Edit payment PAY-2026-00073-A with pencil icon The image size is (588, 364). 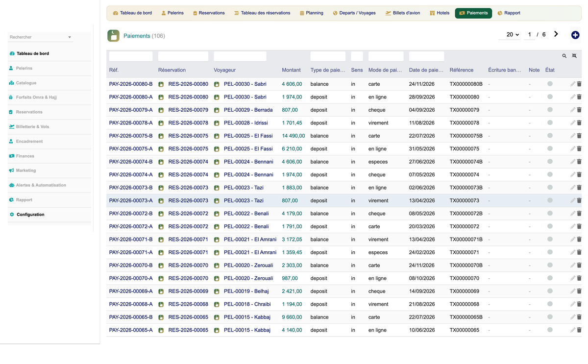573,201
